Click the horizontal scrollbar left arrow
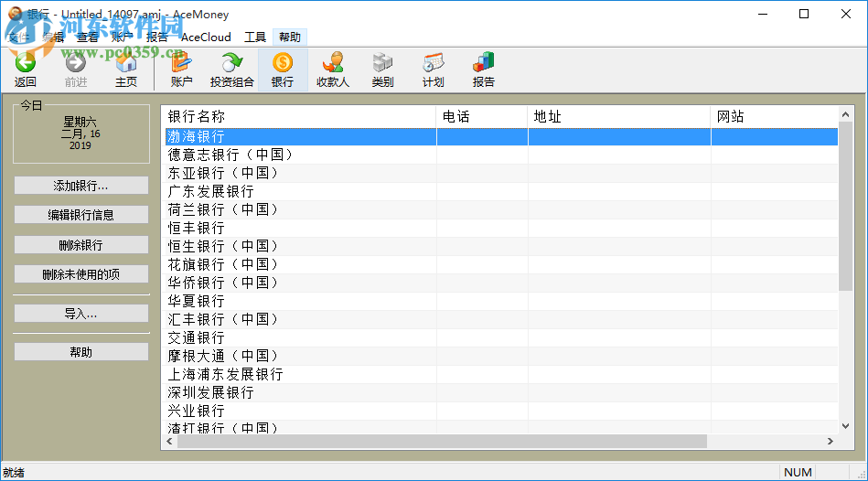 [170, 441]
